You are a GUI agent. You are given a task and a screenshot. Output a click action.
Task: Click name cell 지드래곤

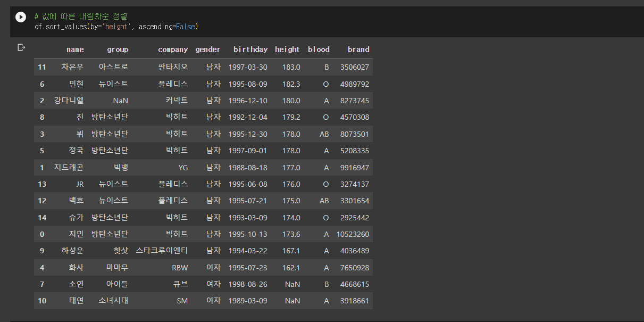point(69,168)
